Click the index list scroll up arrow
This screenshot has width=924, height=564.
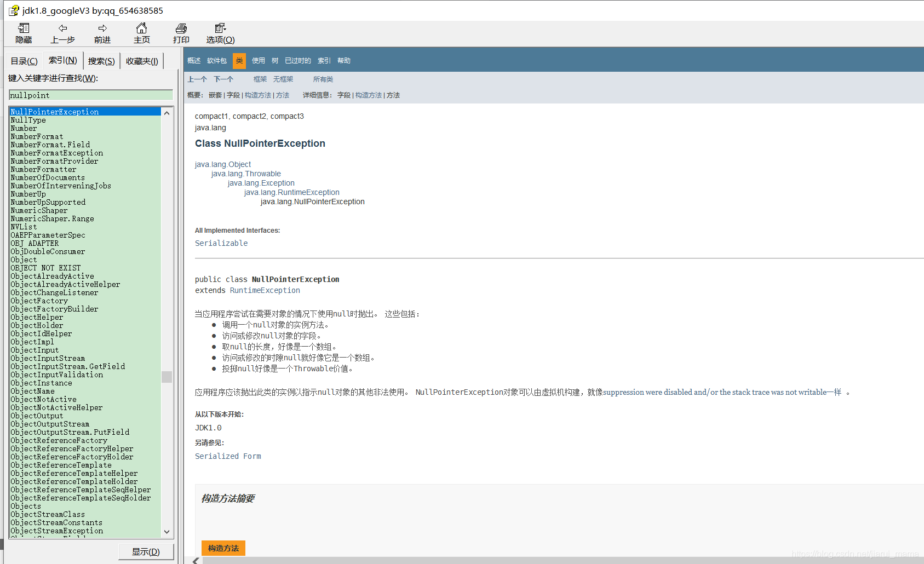coord(167,112)
